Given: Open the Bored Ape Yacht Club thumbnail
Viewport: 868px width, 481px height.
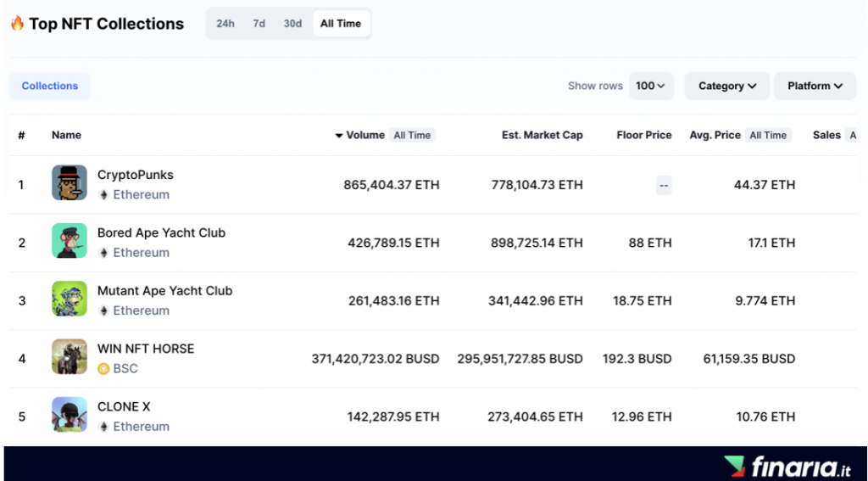Looking at the screenshot, I should (x=70, y=241).
